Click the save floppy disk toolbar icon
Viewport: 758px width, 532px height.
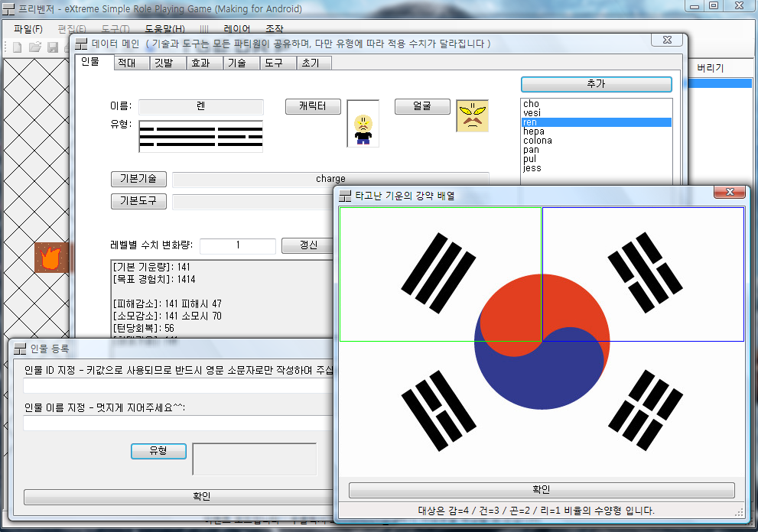point(53,47)
